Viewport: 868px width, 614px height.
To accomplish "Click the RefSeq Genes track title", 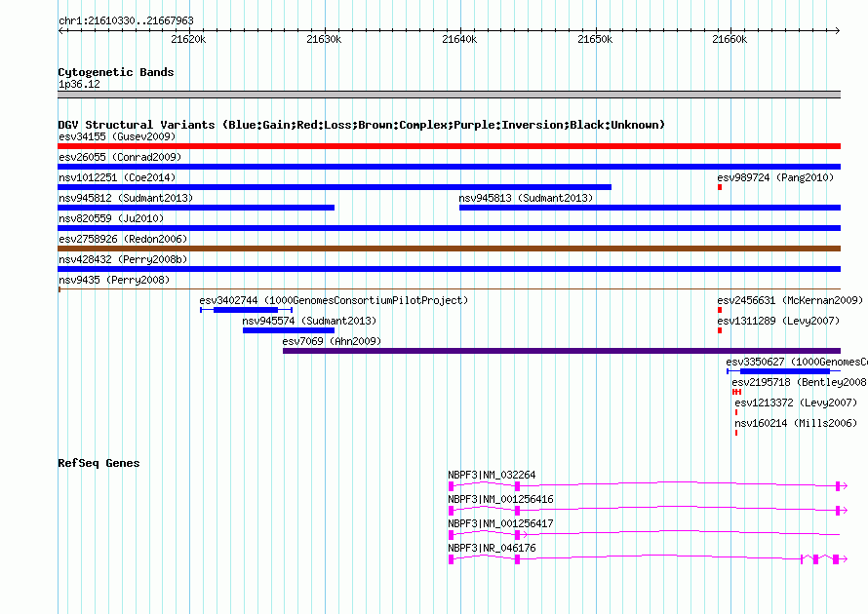I will click(x=99, y=463).
